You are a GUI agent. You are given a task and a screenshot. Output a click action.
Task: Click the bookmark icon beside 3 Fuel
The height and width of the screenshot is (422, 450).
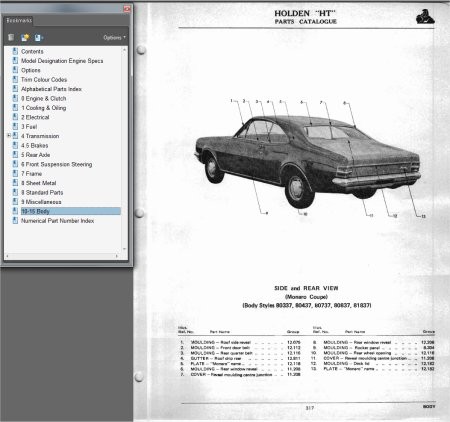pos(15,126)
